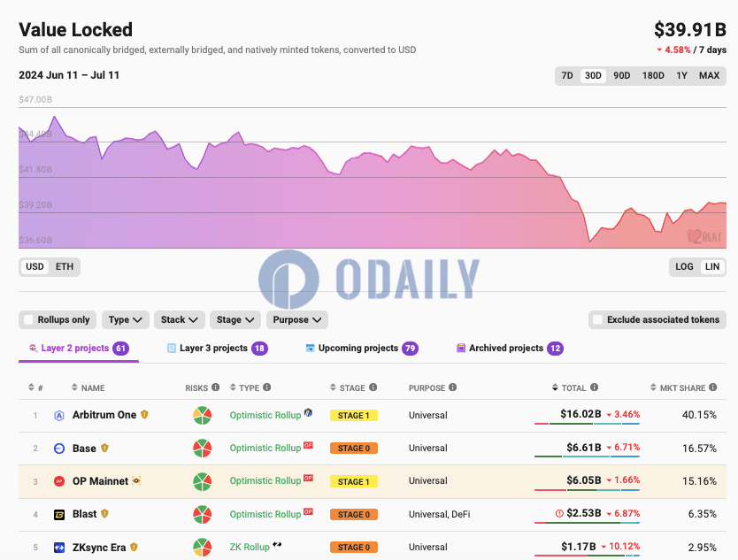The width and height of the screenshot is (738, 560).
Task: Open the Purpose filter dropdown
Action: click(297, 319)
